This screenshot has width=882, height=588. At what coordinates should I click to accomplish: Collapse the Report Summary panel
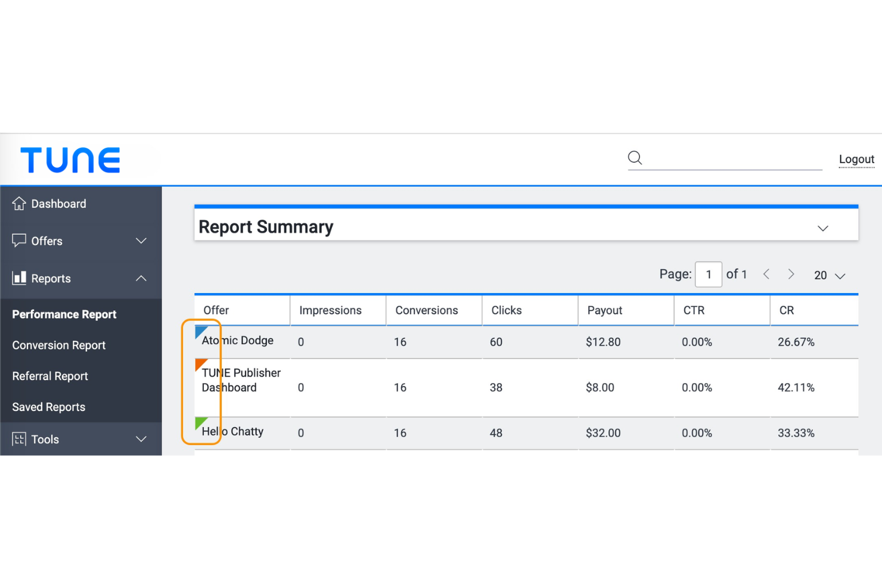click(823, 228)
